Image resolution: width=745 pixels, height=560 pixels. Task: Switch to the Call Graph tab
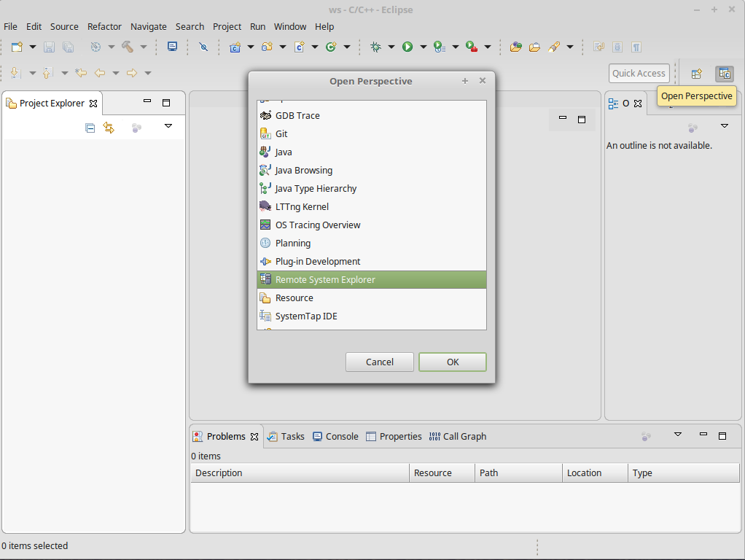458,436
